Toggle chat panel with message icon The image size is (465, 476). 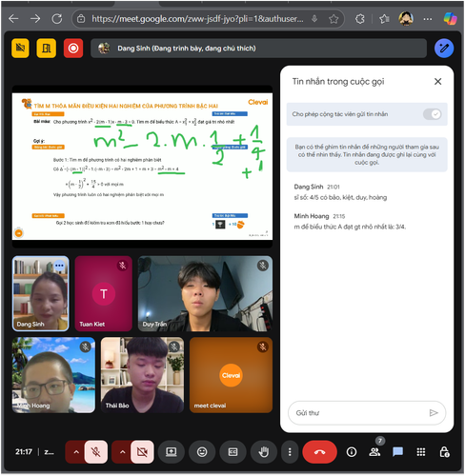[x=398, y=452]
